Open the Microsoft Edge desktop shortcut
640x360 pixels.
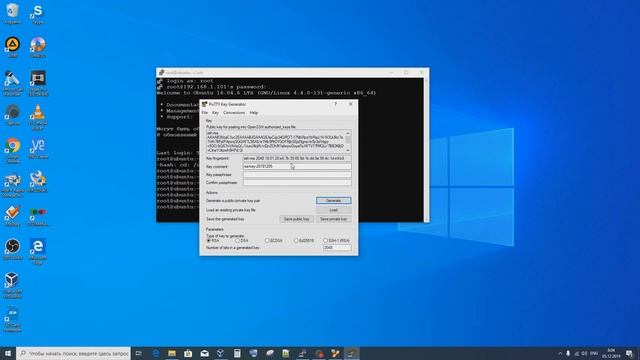click(x=38, y=251)
